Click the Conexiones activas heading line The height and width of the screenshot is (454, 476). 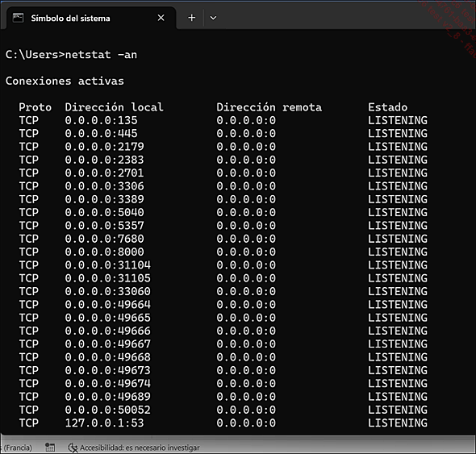pyautogui.click(x=65, y=81)
